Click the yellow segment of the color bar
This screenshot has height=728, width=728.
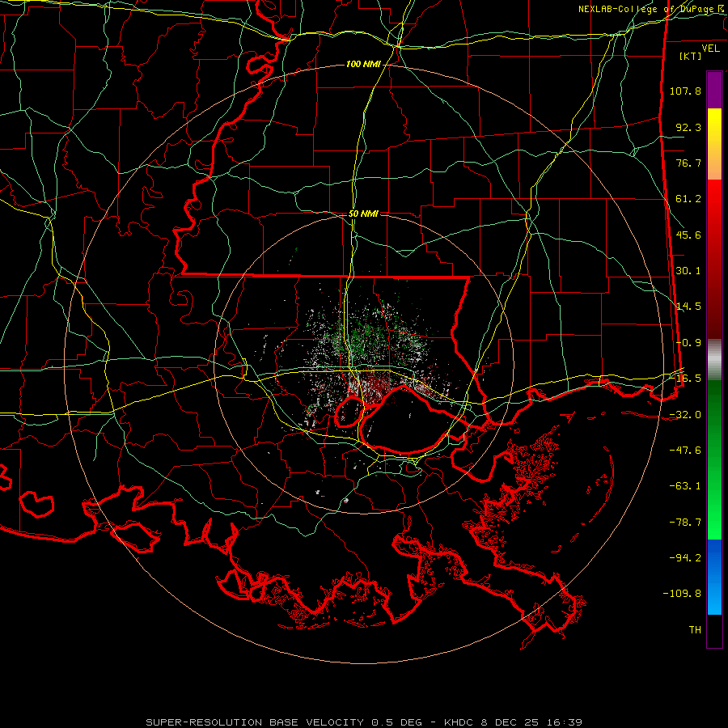click(x=714, y=125)
